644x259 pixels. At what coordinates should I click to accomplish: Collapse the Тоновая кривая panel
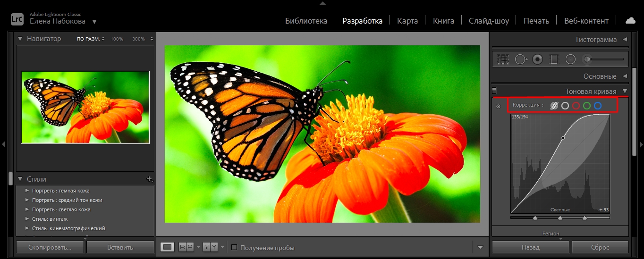625,91
